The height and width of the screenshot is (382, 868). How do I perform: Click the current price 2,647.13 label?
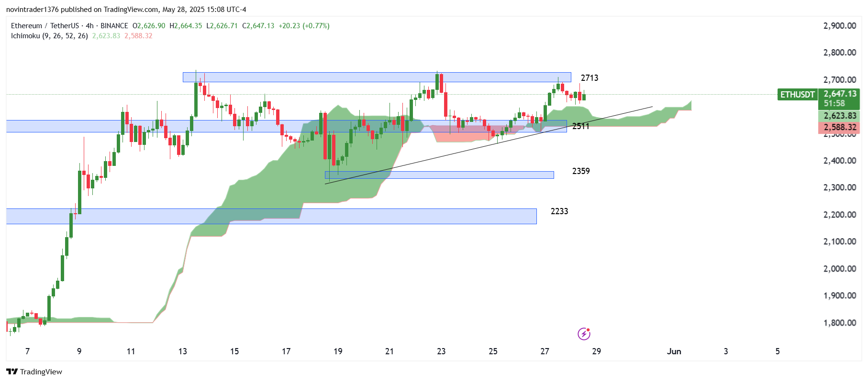[840, 94]
